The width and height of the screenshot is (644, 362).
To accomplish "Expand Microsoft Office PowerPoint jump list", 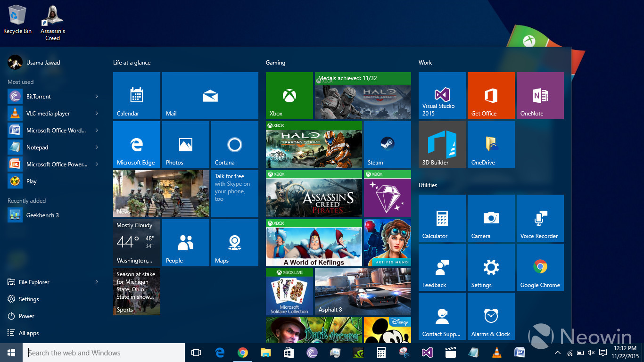I will click(97, 164).
